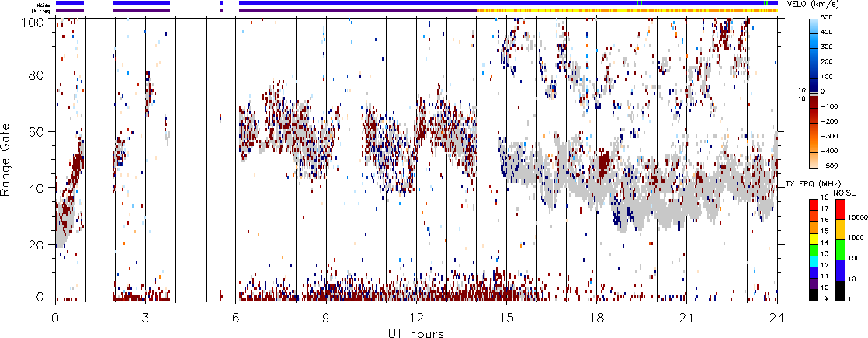Click the dark red segment of the velocity colorbar
This screenshot has width=868, height=338.
814,101
